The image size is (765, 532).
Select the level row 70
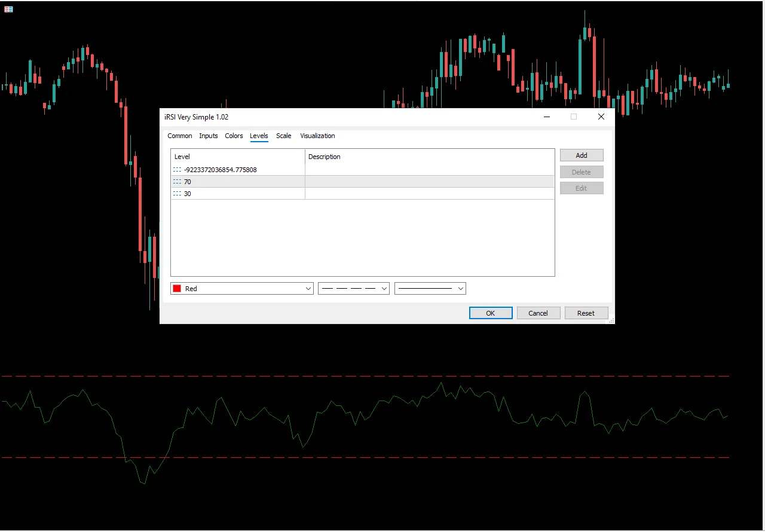pos(363,182)
